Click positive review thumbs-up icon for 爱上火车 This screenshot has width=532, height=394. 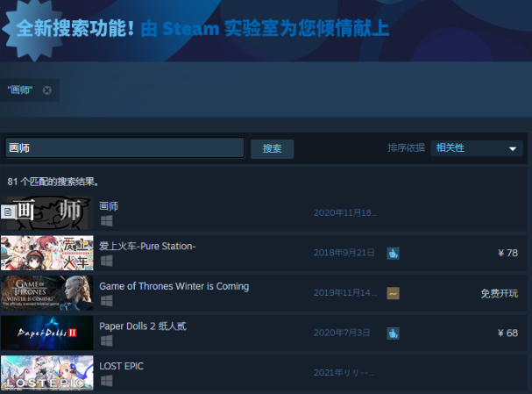point(393,254)
